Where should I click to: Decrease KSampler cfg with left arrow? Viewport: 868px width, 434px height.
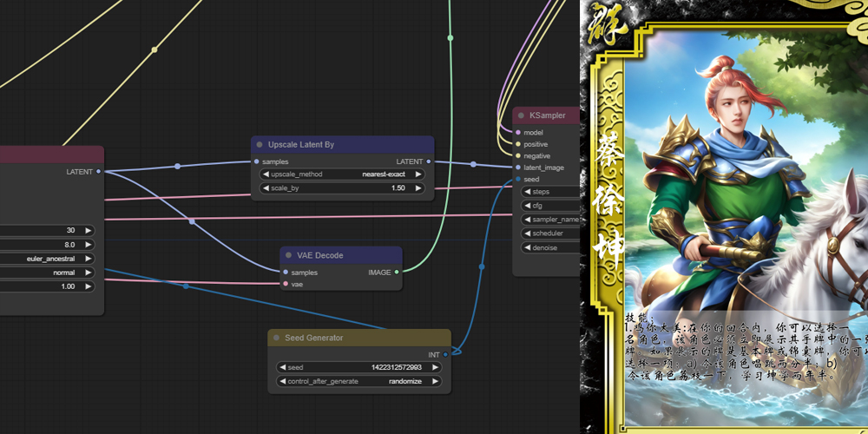(x=527, y=206)
